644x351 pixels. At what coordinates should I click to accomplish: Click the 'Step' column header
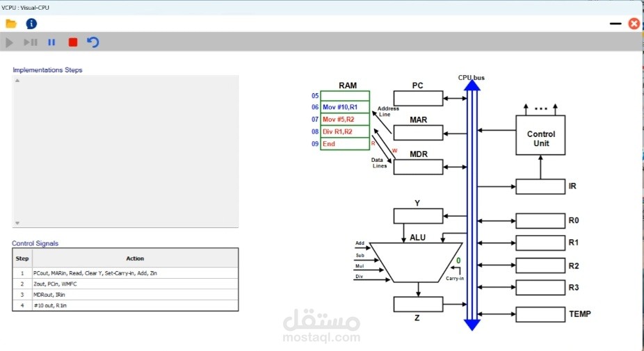tap(22, 259)
